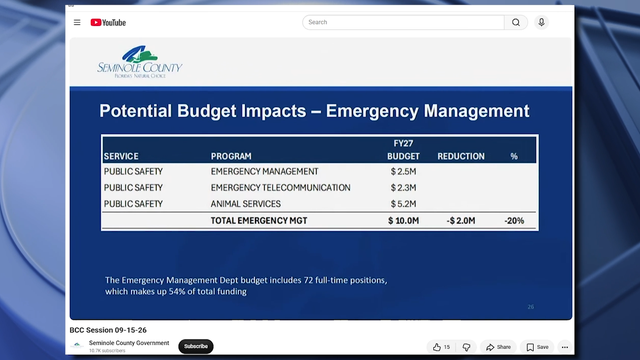Select the EMERGENCY MANAGEMENT program cell
Image resolution: width=640 pixels, height=360 pixels.
point(264,171)
